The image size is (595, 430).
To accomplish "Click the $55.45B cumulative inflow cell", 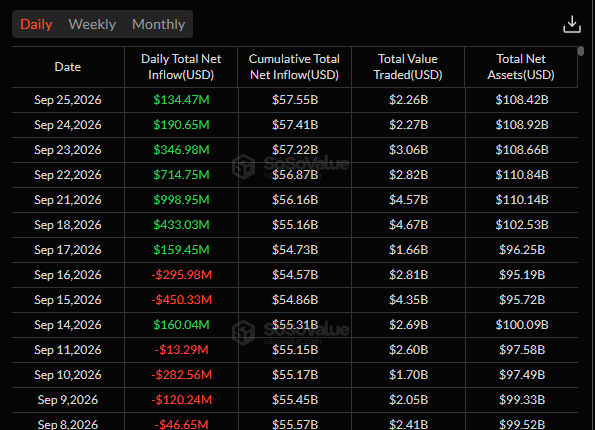I will click(x=295, y=400).
